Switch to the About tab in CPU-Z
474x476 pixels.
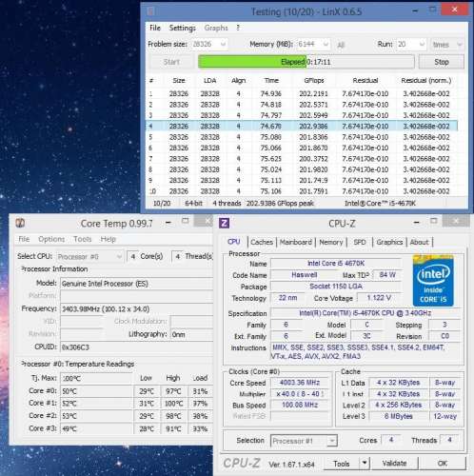tap(419, 242)
